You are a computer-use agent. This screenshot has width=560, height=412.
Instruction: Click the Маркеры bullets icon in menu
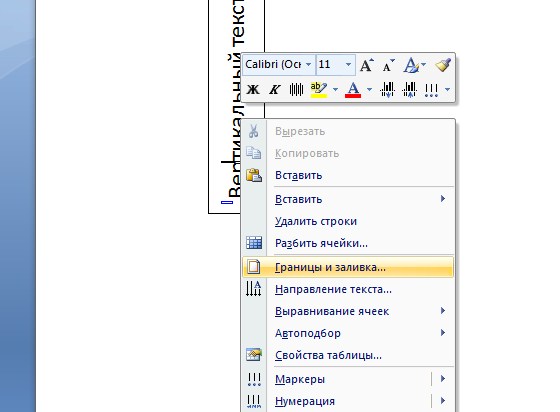[x=254, y=379]
